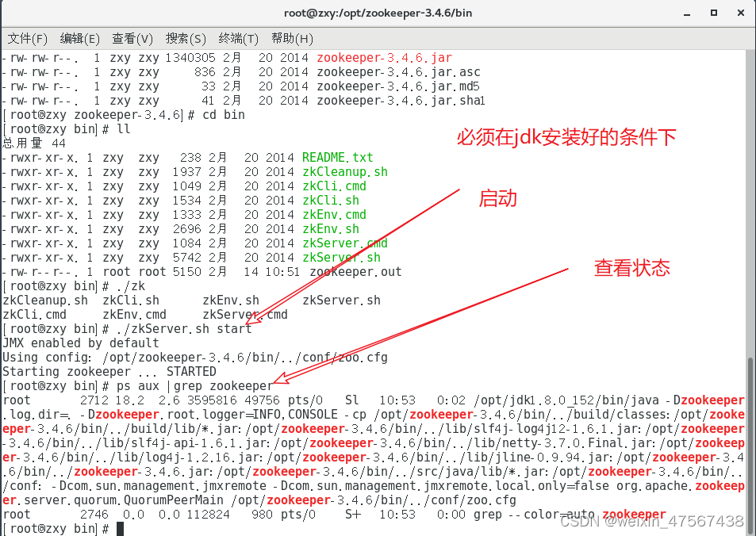The width and height of the screenshot is (756, 536).
Task: Click the window title root@zxy:/opt/zookeeper-3.4.6/bin
Action: pyautogui.click(x=378, y=13)
